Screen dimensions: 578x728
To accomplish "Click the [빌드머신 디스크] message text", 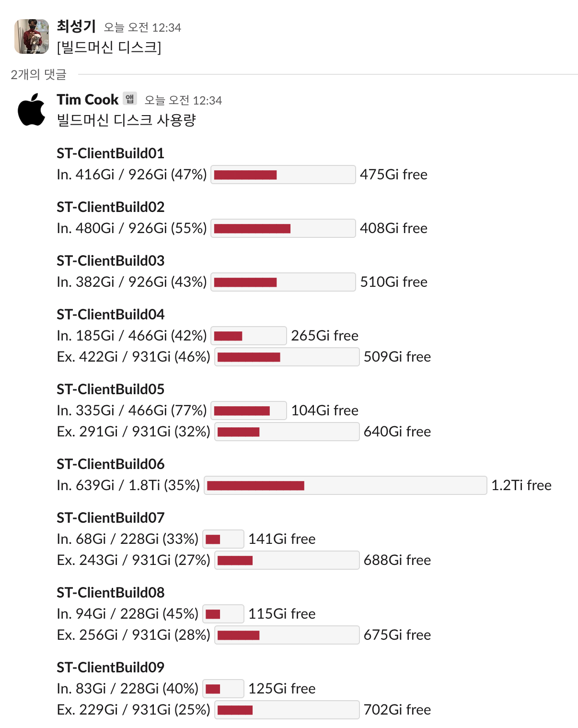I will [x=109, y=47].
